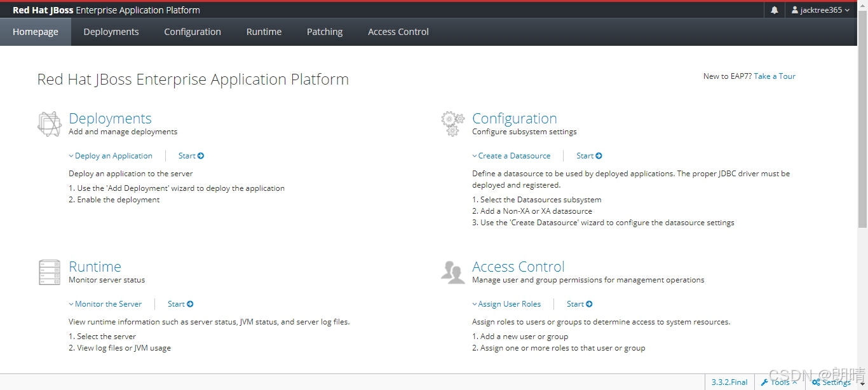Open the notifications bell icon
The height and width of the screenshot is (390, 868).
[774, 10]
